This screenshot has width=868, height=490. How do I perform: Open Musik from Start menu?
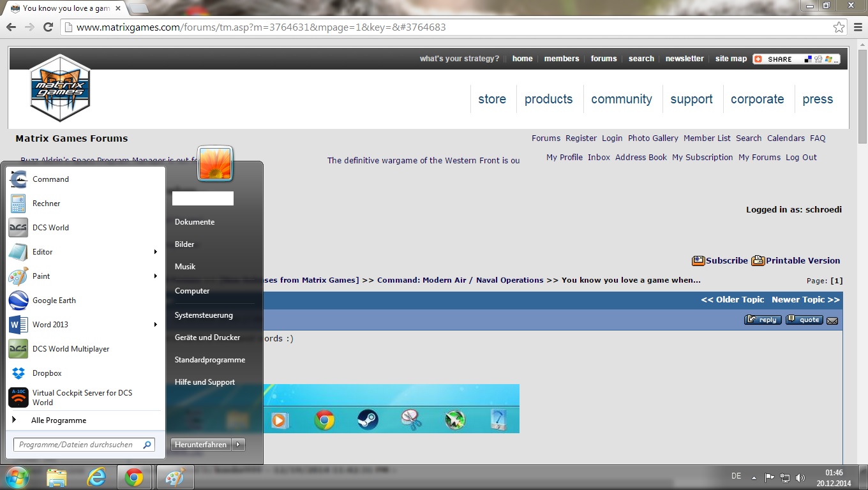(x=185, y=267)
